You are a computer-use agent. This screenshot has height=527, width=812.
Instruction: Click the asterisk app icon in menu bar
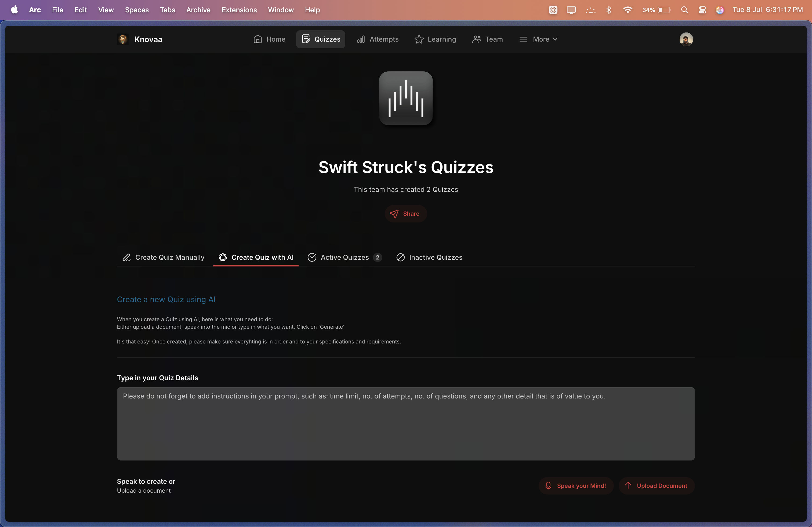click(553, 10)
